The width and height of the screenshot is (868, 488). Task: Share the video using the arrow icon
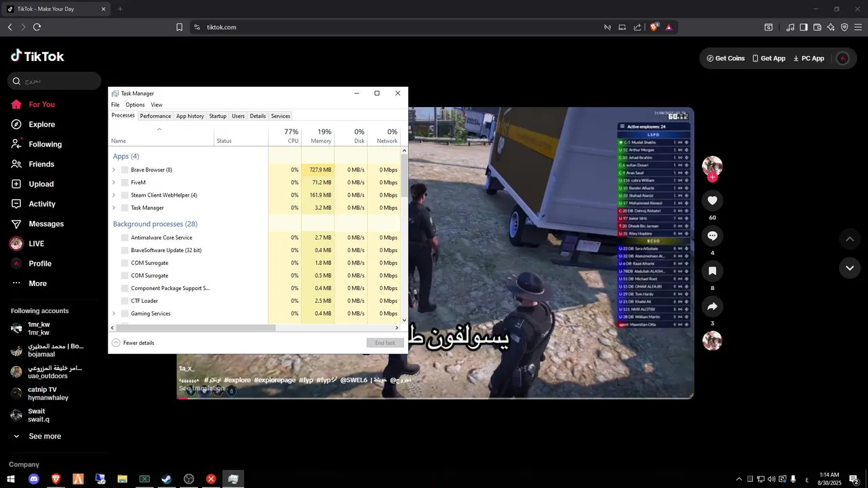click(712, 306)
